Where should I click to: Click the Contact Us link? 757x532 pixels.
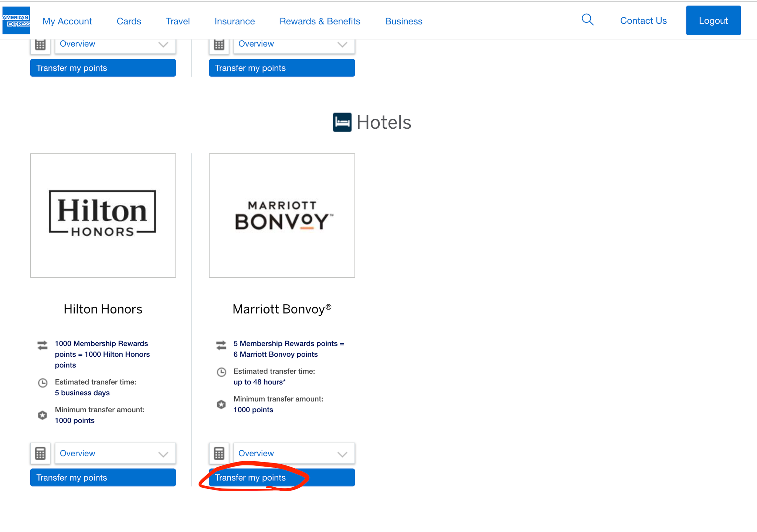click(644, 21)
